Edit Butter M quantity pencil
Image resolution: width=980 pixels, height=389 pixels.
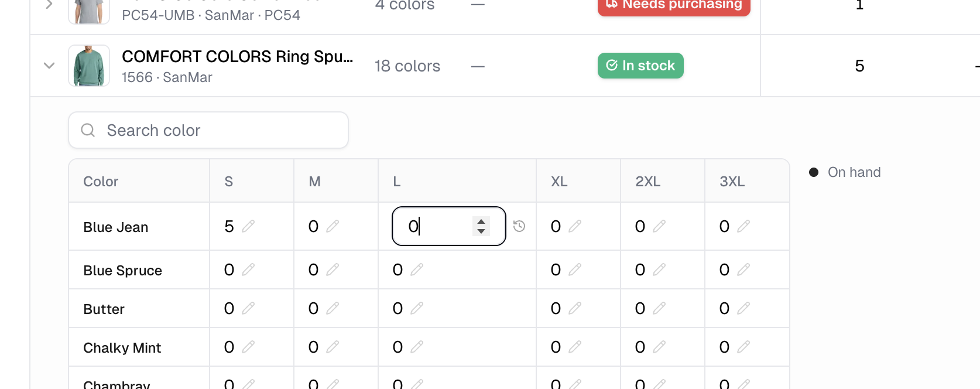pos(333,308)
